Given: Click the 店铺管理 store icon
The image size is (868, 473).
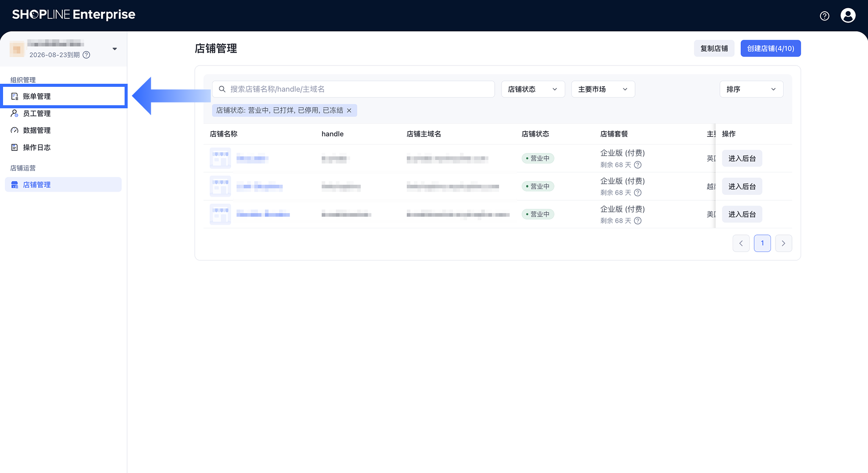Looking at the screenshot, I should click(15, 185).
